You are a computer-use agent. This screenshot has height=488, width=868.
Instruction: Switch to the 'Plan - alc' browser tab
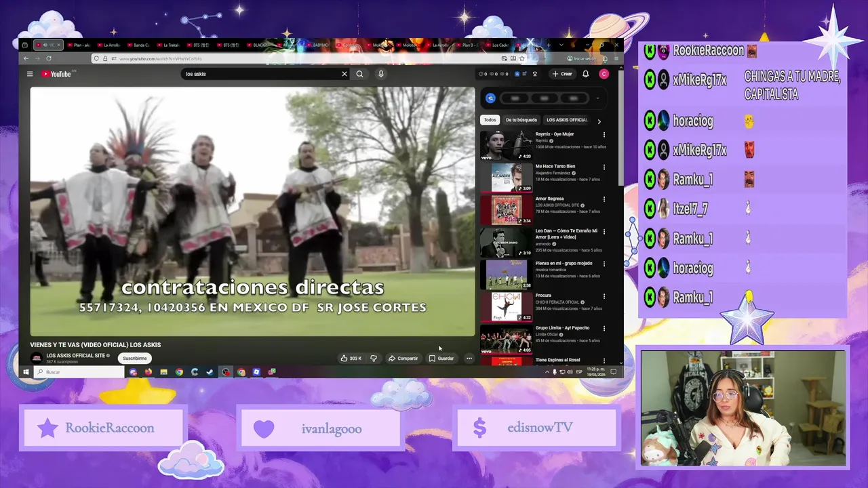pyautogui.click(x=78, y=45)
